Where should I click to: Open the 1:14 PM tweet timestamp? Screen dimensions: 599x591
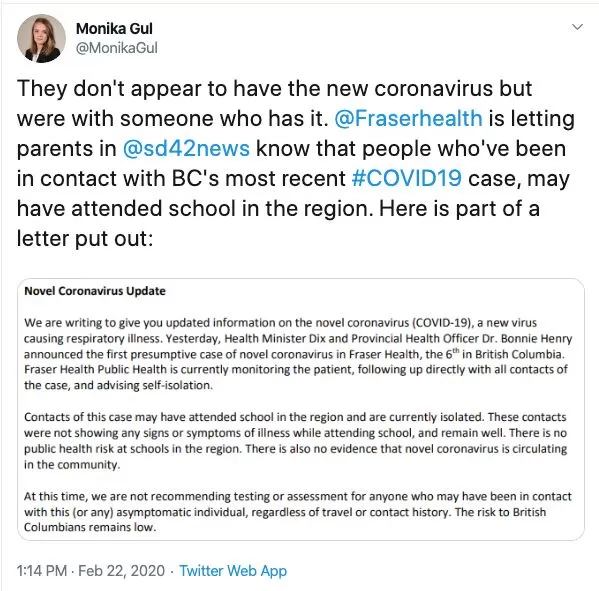42,571
